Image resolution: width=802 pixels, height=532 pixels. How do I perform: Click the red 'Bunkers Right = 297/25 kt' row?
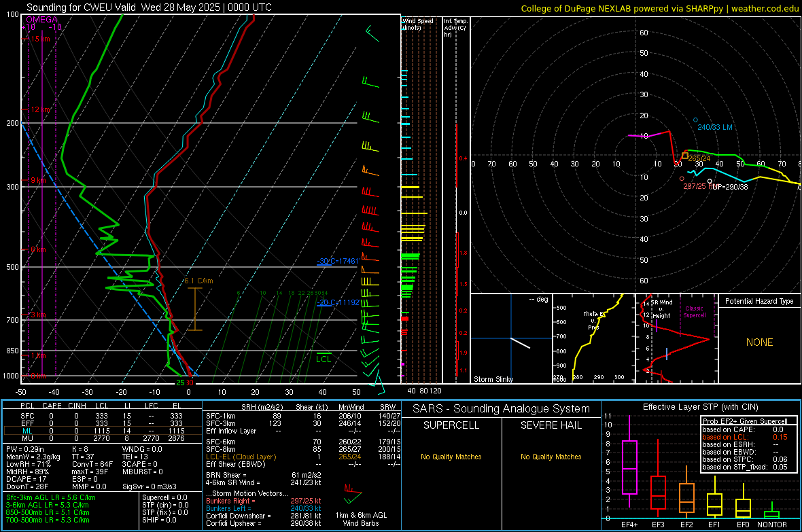click(x=264, y=501)
